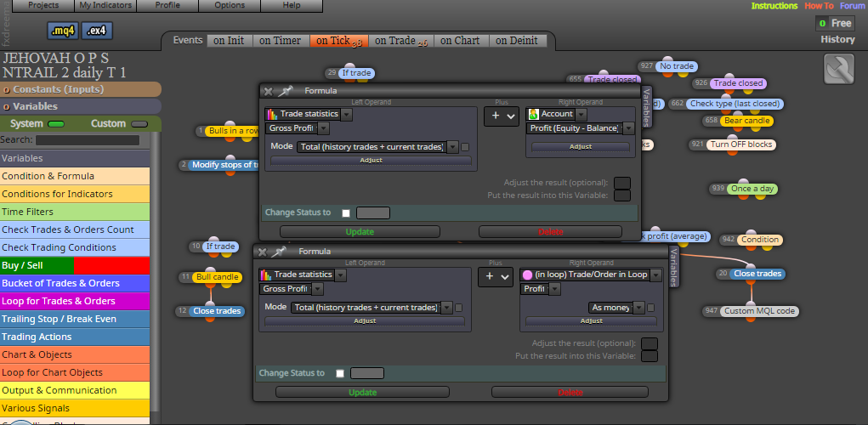Image resolution: width=868 pixels, height=425 pixels.
Task: Click result variable field in upper Formula
Action: point(622,195)
